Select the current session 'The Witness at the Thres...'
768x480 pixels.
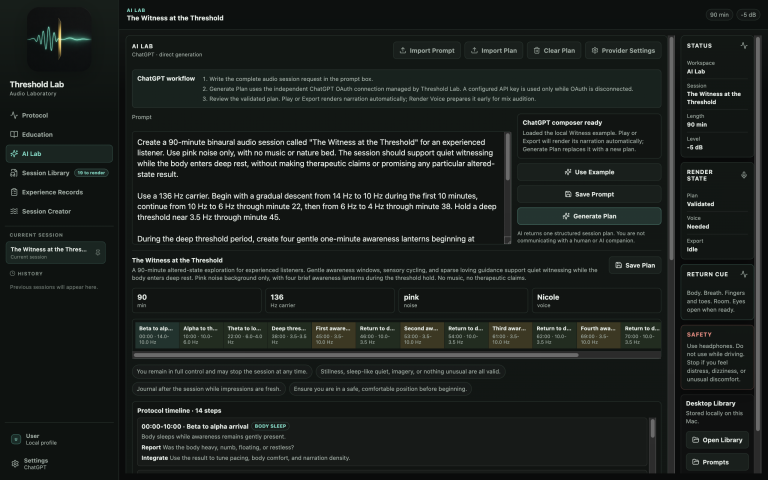[55, 252]
